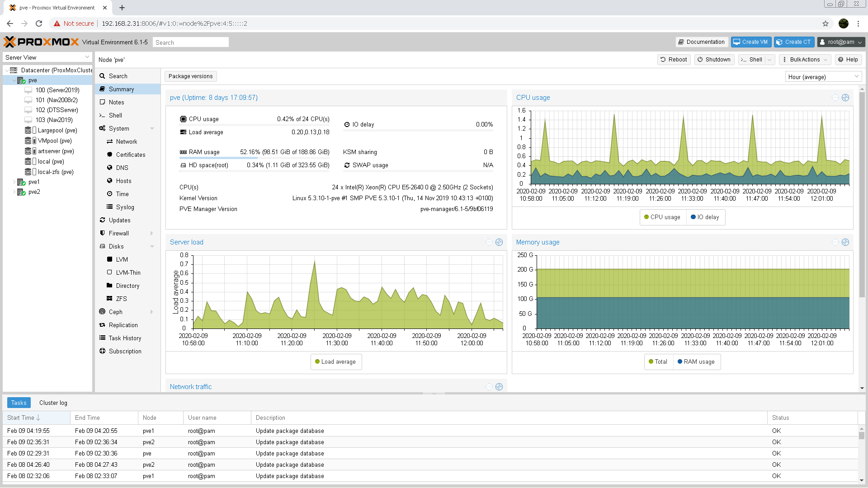Image resolution: width=868 pixels, height=488 pixels.
Task: Toggle IO delay legend series
Action: point(705,217)
